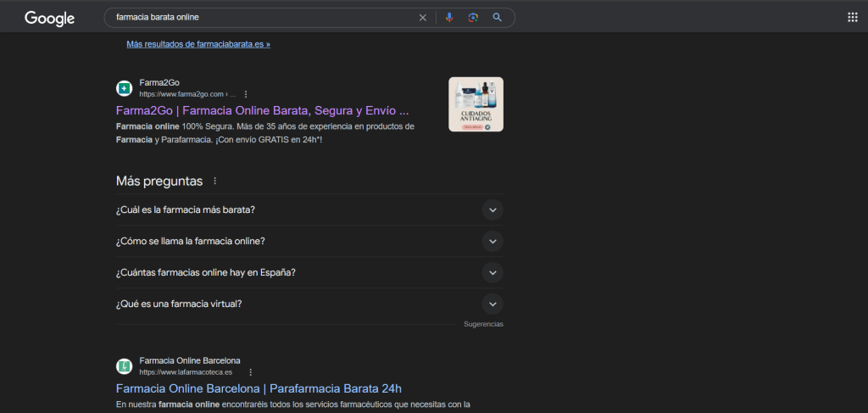Expand "¿Cómo se llama la farmacia online?"
This screenshot has height=413, width=868.
pyautogui.click(x=492, y=241)
